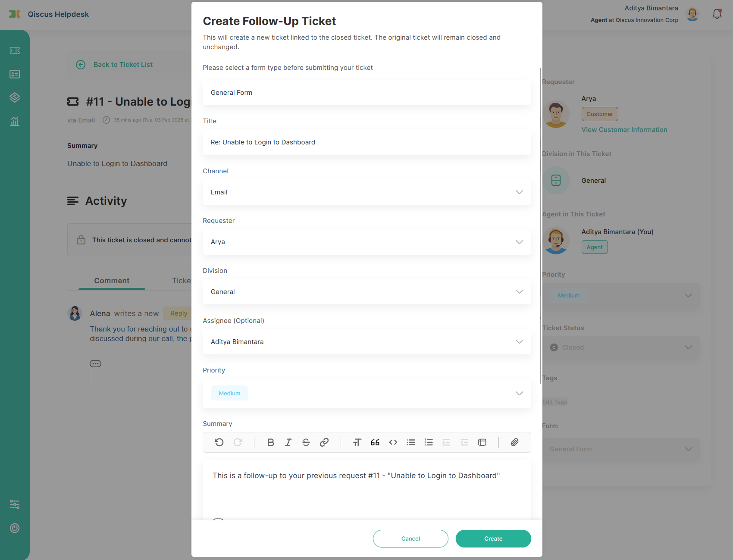Switch to the Comment tab
Screen dimensions: 733x560
click(x=112, y=281)
